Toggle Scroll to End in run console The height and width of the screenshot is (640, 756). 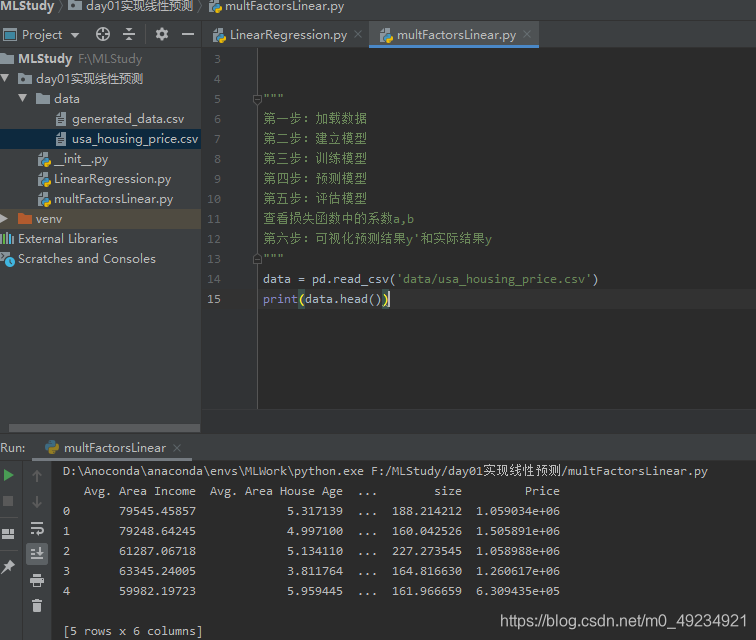(37, 554)
